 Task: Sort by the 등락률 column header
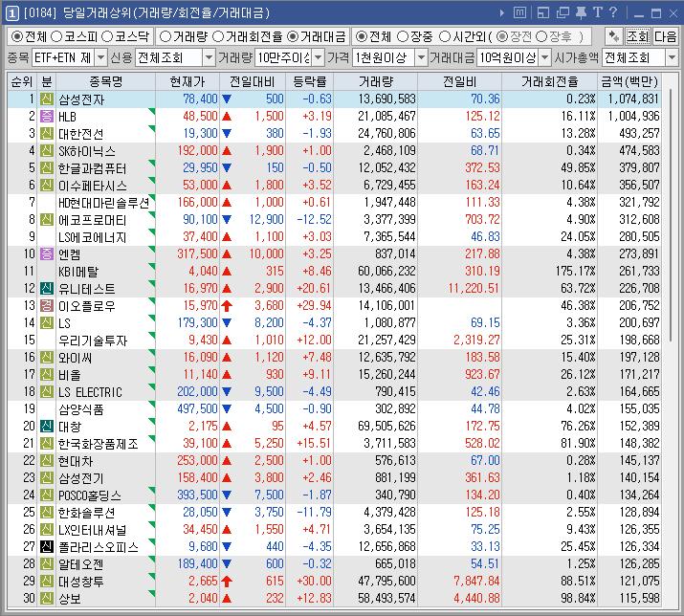[309, 81]
